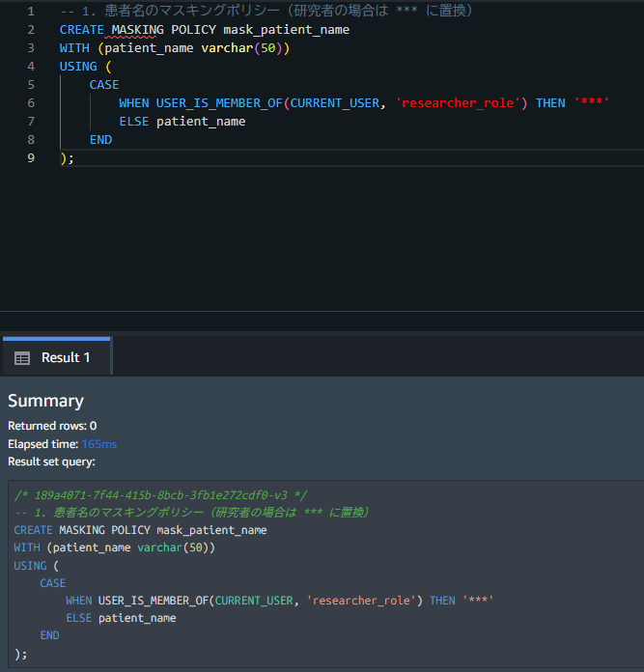Click line number 9 in the editor gutter
Screen dimensions: 644x672
(x=31, y=158)
